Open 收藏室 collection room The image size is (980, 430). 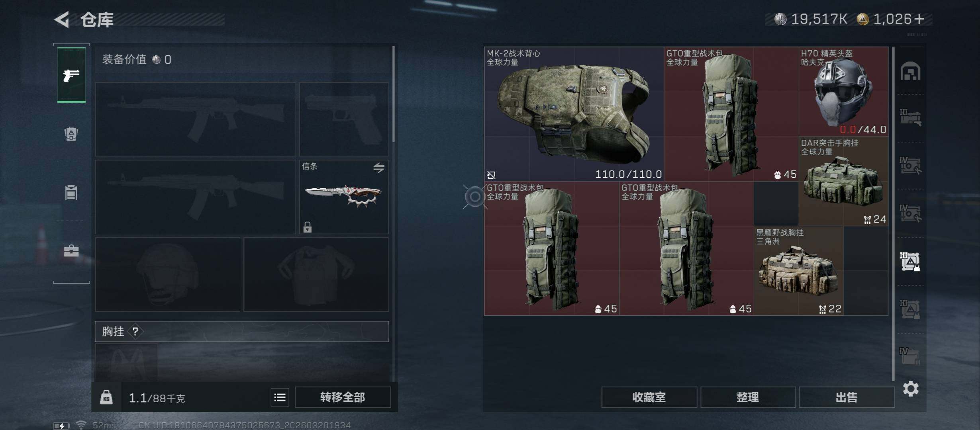tap(649, 397)
